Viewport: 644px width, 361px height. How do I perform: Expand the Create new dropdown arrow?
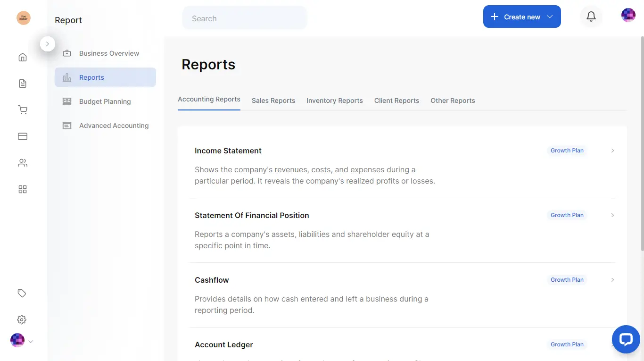(550, 16)
